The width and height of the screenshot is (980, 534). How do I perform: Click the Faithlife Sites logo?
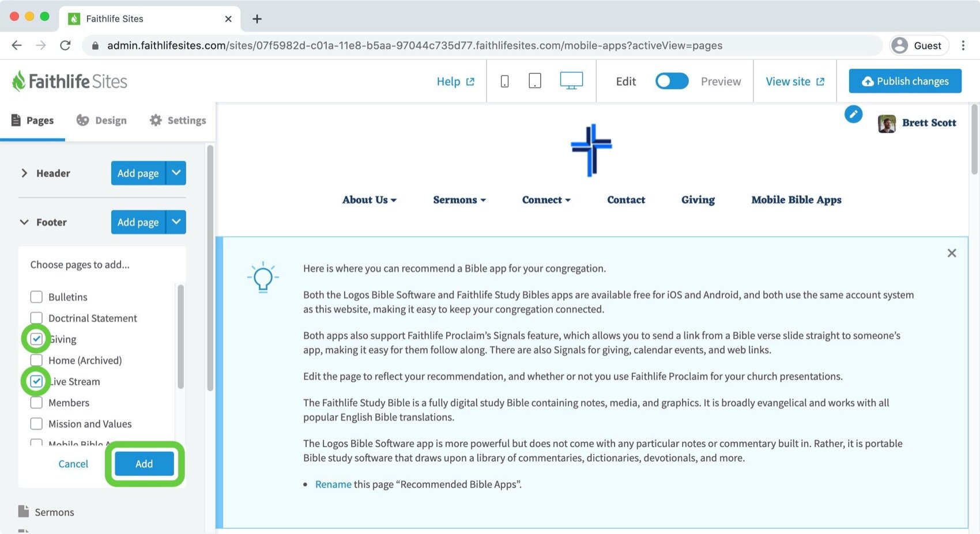tap(70, 81)
